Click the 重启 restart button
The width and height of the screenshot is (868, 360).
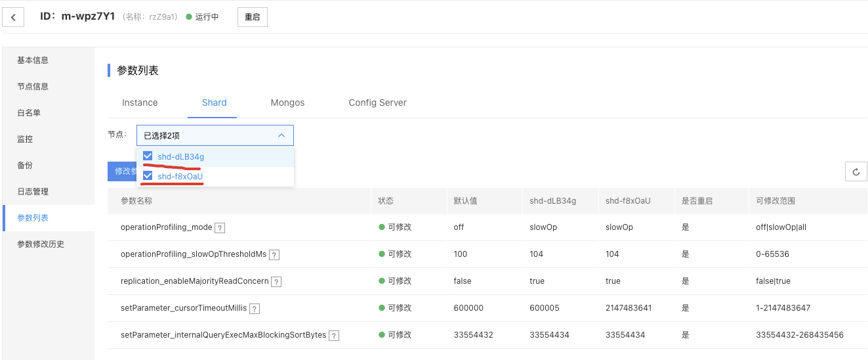click(253, 17)
